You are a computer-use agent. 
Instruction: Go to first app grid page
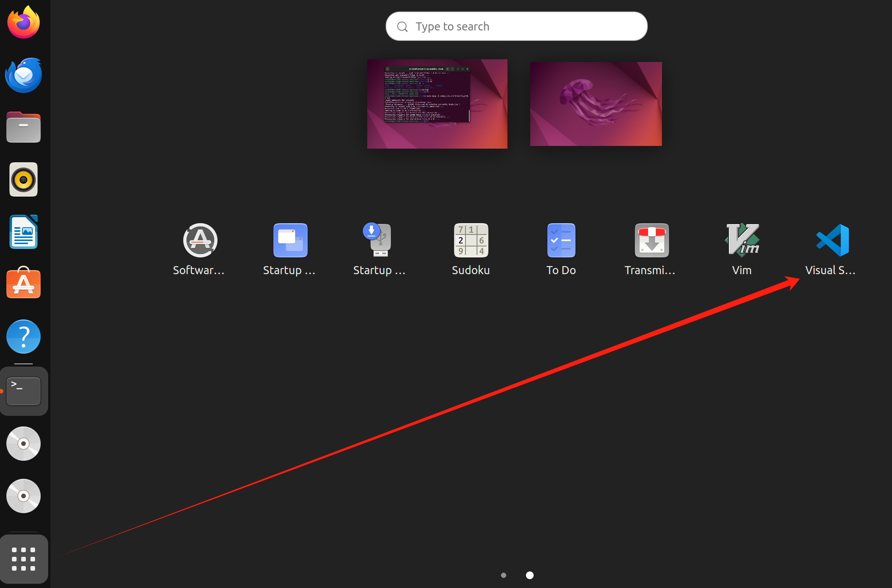[x=504, y=575]
